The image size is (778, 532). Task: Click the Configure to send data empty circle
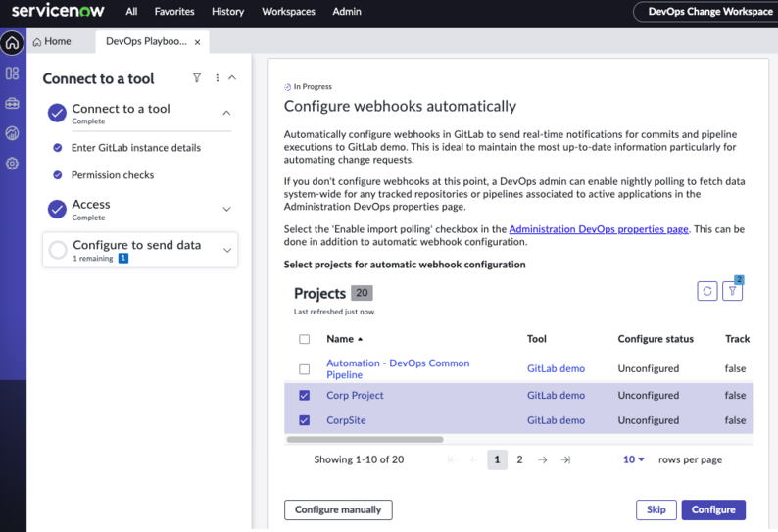pos(58,250)
